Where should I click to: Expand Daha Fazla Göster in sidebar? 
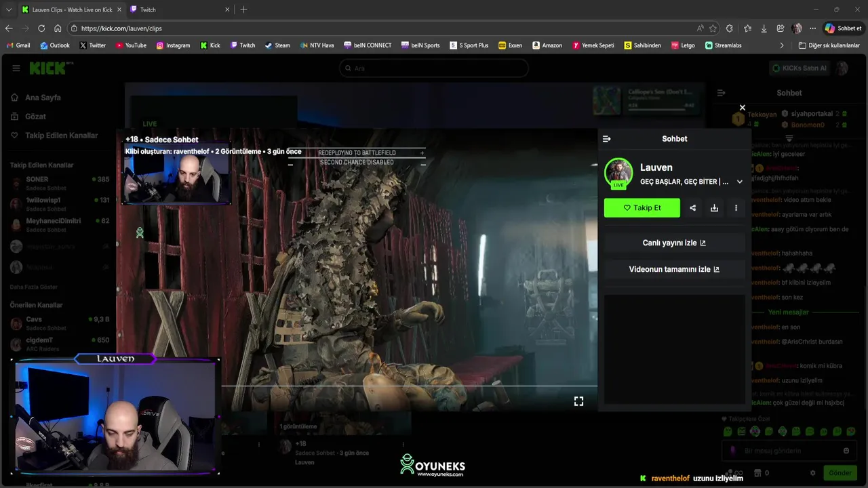tap(34, 287)
